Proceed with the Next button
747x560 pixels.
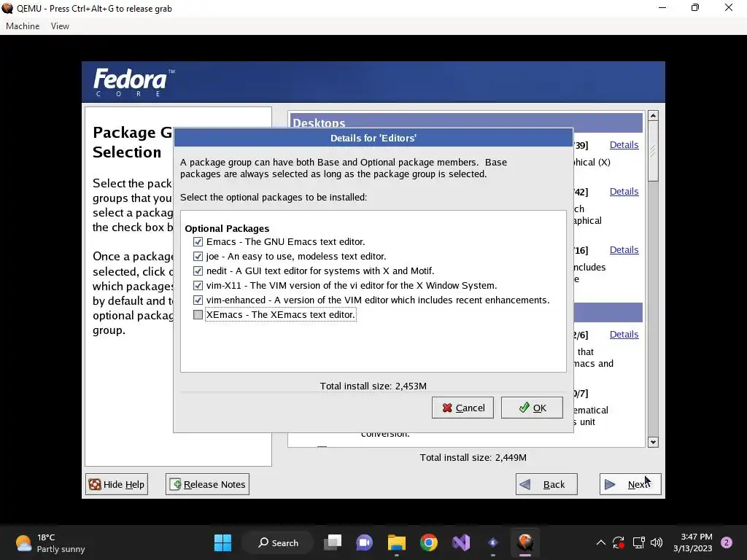[x=630, y=484]
